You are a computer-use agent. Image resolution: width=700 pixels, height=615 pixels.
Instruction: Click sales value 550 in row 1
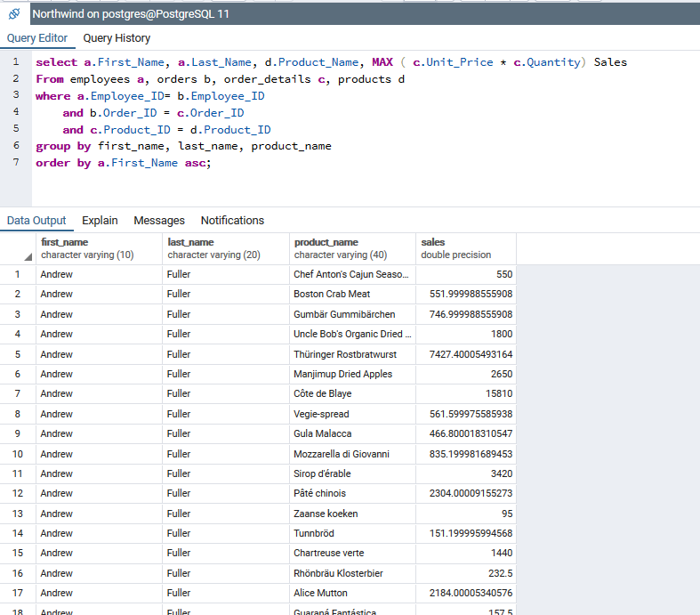tap(466, 274)
